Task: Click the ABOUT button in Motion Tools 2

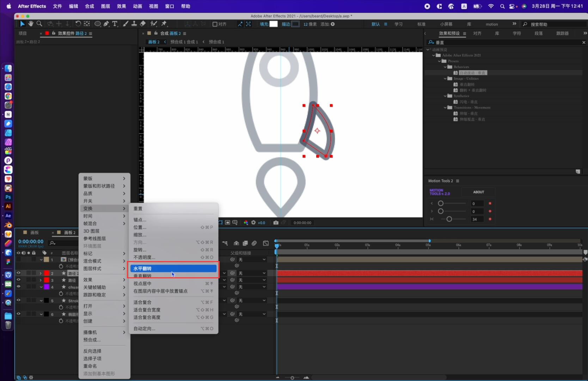Action: pos(478,192)
